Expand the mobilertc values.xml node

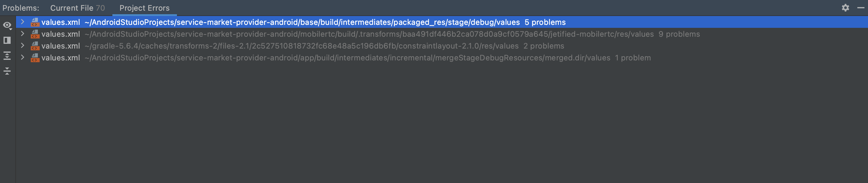[22, 34]
